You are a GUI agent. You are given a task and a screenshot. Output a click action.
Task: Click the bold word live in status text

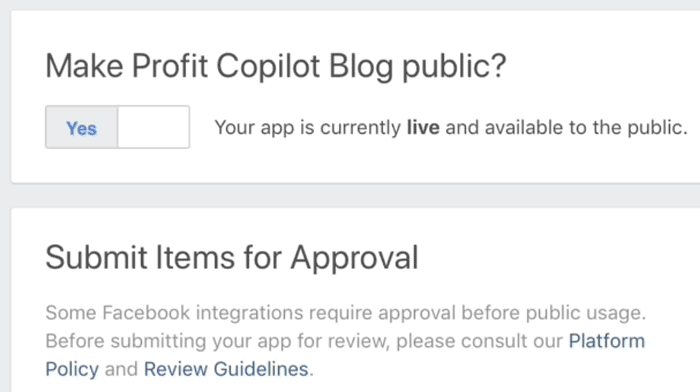pyautogui.click(x=423, y=128)
